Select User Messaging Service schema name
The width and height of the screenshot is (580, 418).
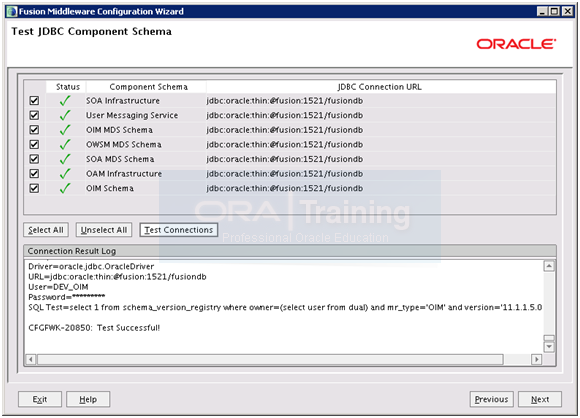coord(132,115)
